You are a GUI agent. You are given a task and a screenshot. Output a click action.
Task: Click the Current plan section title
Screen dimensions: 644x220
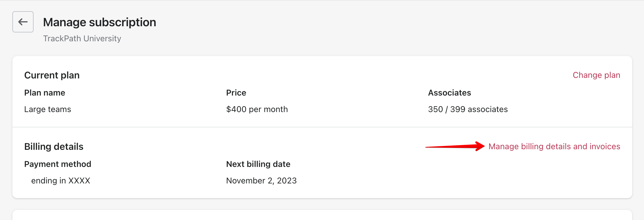[x=52, y=75]
